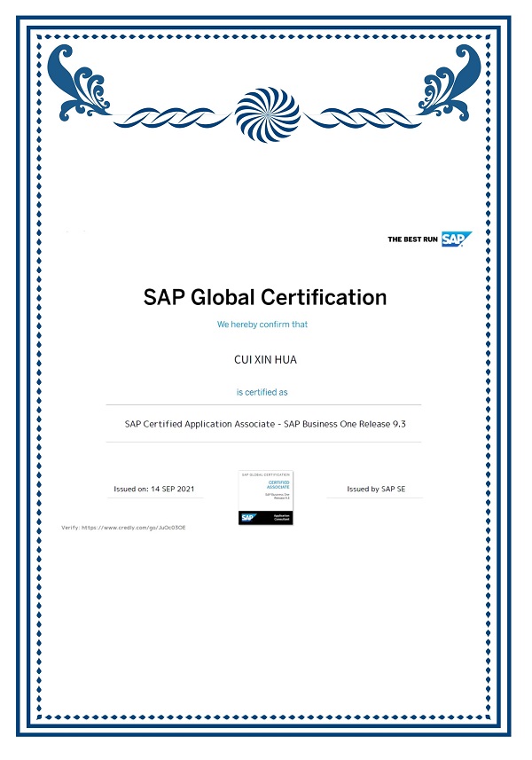Click the Application Consultant badge label
Image resolution: width=532 pixels, height=760 pixels.
282,518
